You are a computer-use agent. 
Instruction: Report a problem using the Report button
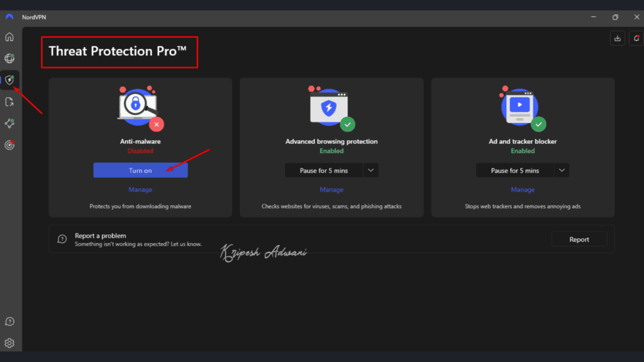579,239
